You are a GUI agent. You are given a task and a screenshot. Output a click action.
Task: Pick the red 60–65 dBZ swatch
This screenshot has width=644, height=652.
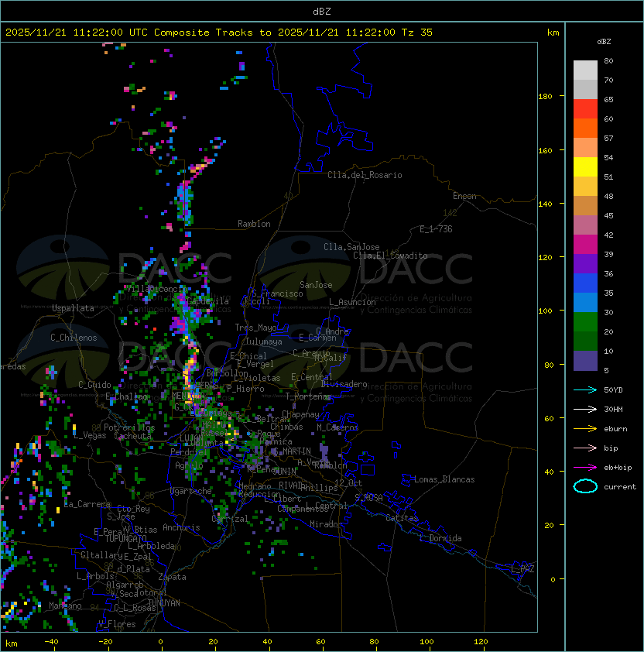point(585,109)
